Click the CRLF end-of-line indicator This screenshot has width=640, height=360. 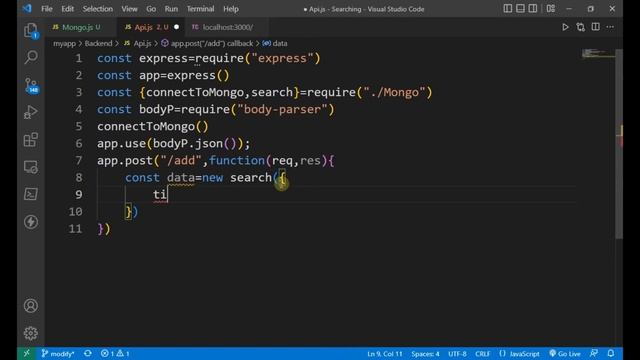(482, 353)
